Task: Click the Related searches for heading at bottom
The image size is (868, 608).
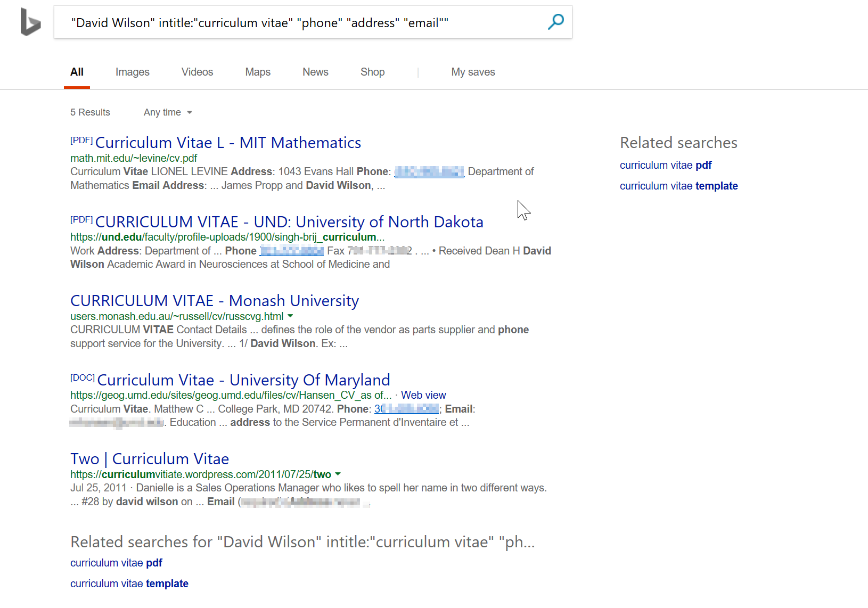Action: tap(302, 542)
